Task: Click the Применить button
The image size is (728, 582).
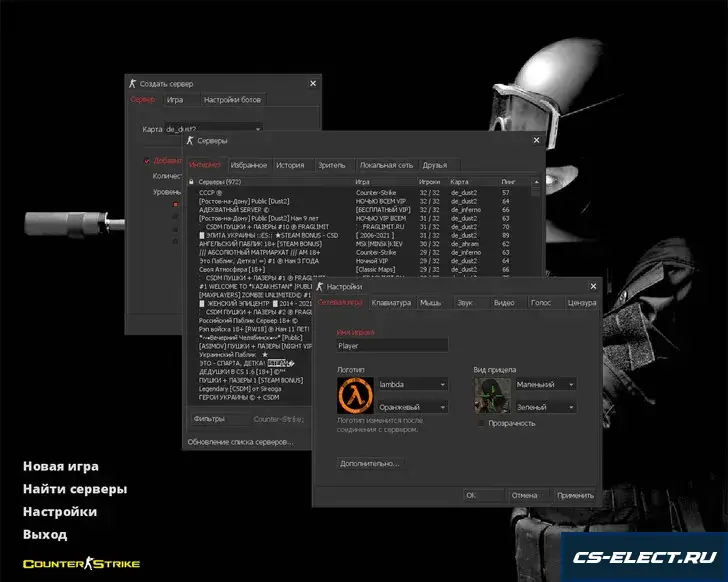Action: coord(575,495)
